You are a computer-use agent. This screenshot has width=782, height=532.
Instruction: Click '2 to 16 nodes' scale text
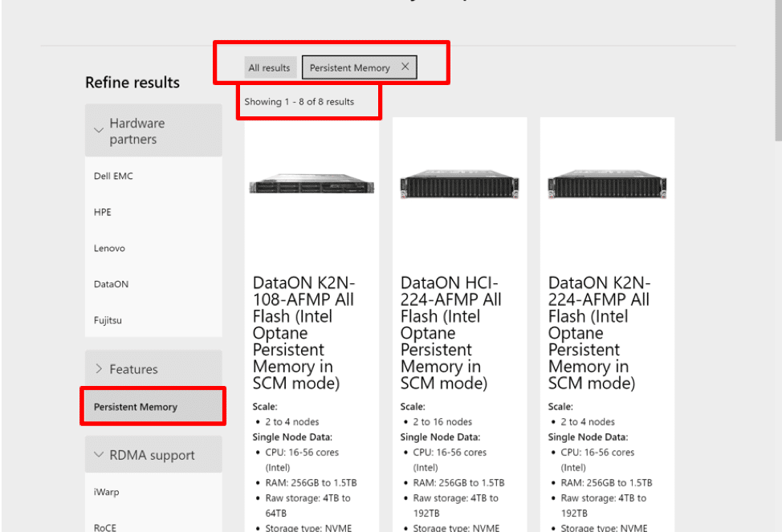point(442,422)
